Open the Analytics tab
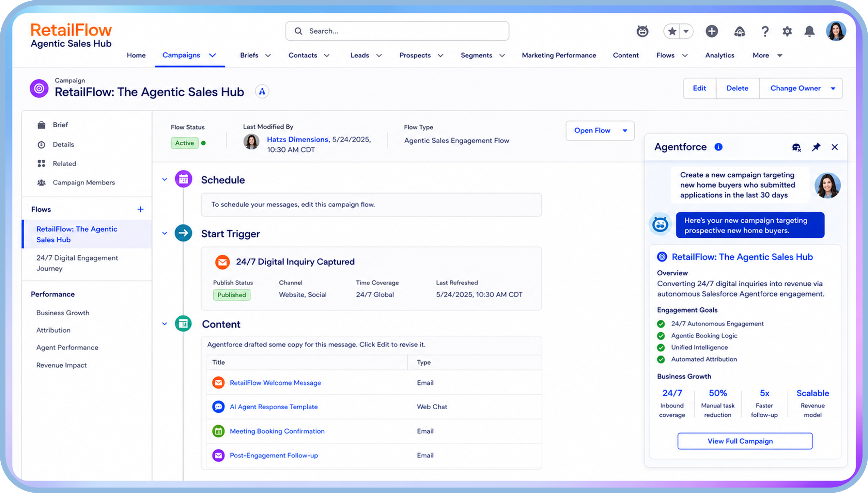The image size is (868, 493). tap(719, 55)
